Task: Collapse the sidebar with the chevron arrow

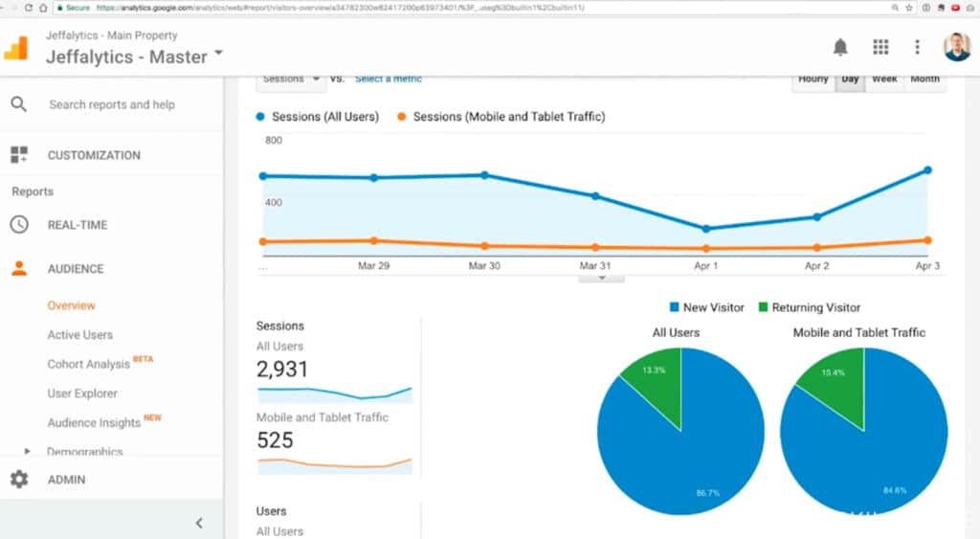Action: 199,523
